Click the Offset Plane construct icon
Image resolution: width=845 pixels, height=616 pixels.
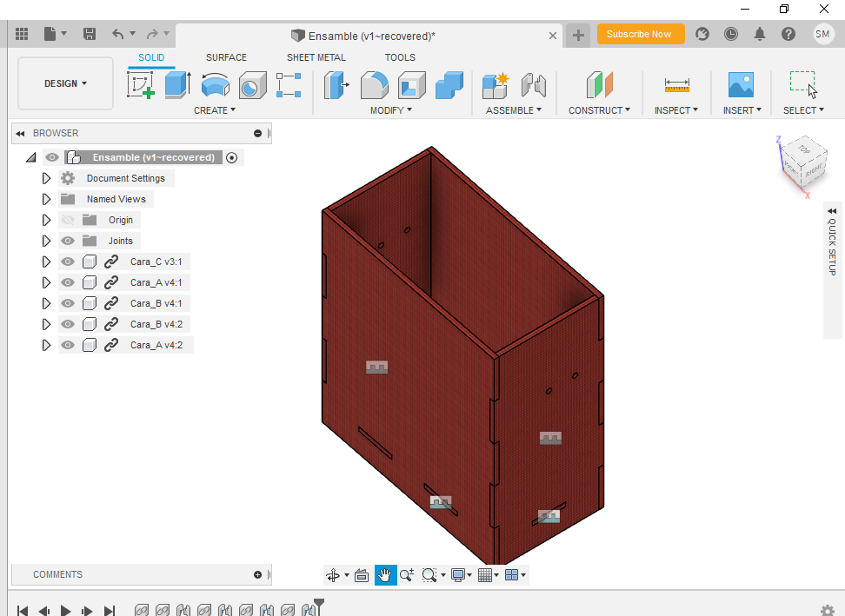pos(599,85)
